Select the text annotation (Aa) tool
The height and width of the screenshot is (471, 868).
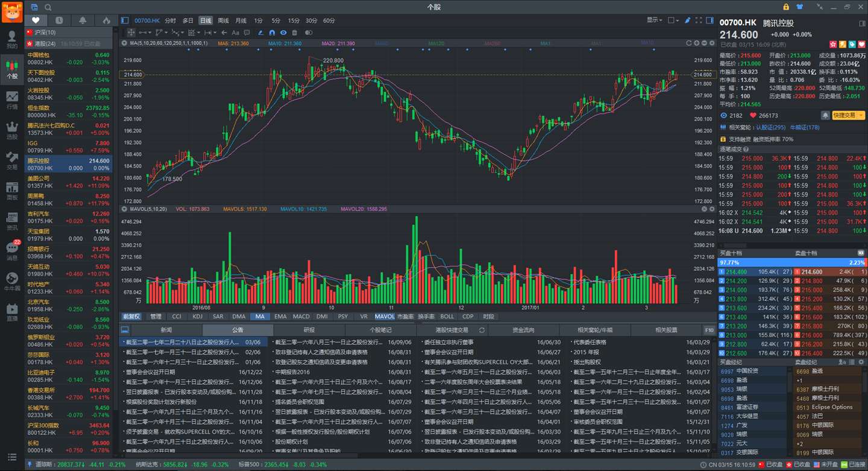coord(236,33)
